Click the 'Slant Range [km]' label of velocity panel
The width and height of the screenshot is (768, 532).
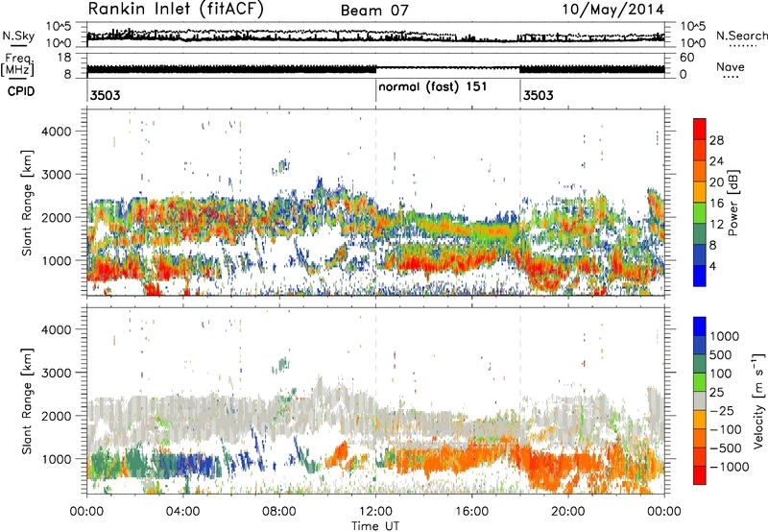(x=27, y=401)
